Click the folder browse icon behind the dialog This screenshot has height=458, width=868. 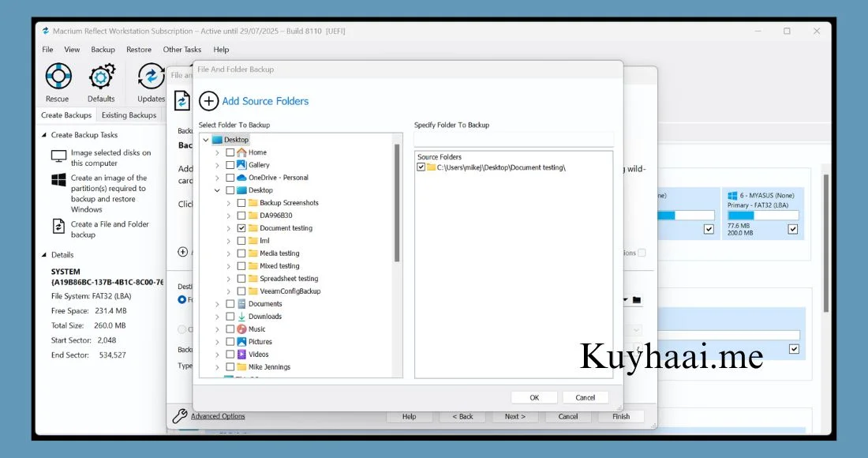[637, 299]
